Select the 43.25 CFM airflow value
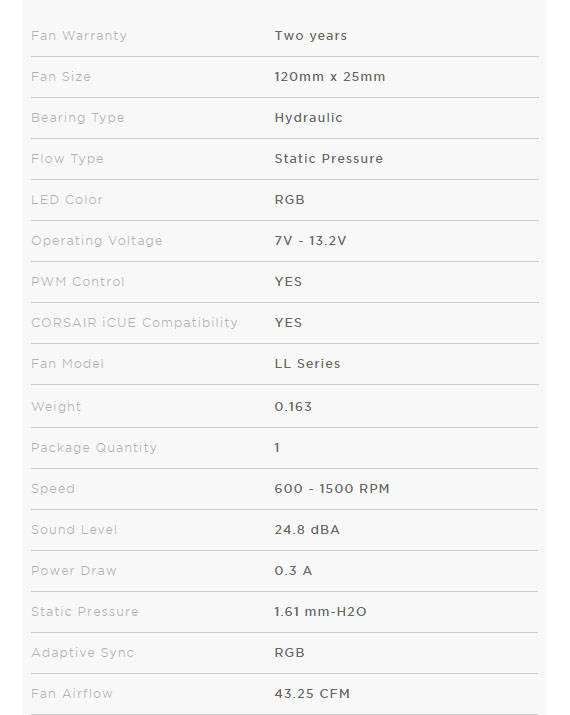Viewport: 570px width, 715px height. point(312,694)
